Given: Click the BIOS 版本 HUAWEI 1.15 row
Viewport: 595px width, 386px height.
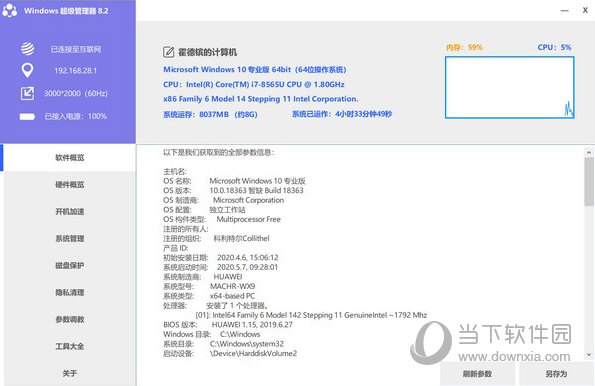Looking at the screenshot, I should [x=228, y=325].
